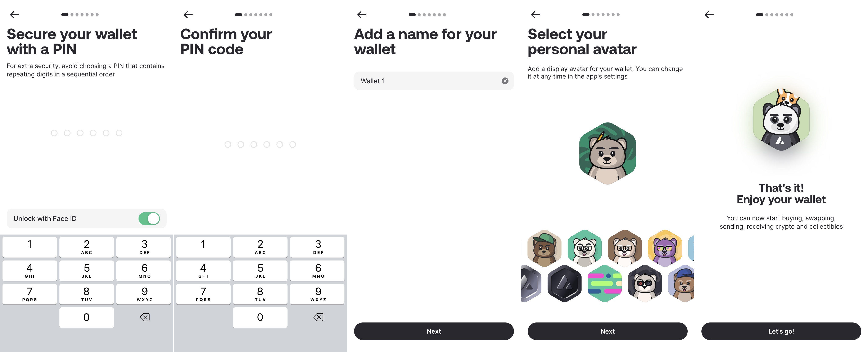Tap Next on the wallet name screen
This screenshot has height=352, width=868.
tap(434, 331)
